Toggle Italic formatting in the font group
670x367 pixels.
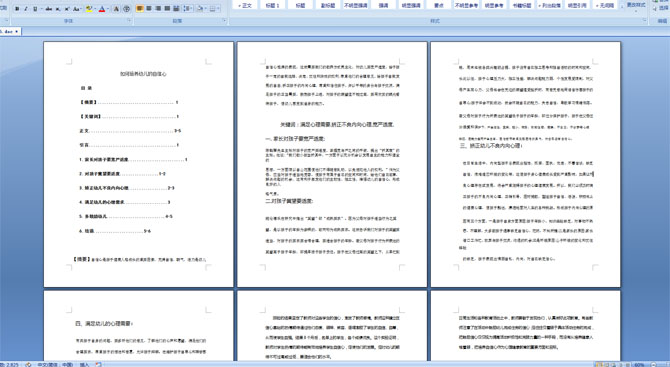coord(26,9)
